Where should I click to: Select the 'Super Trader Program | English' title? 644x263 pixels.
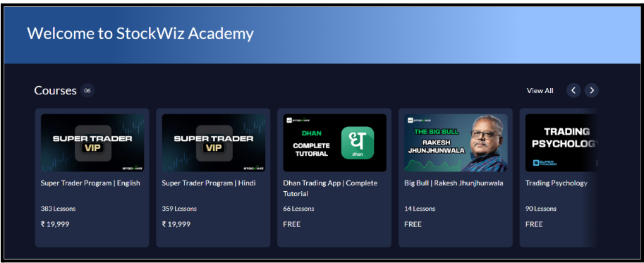[90, 183]
